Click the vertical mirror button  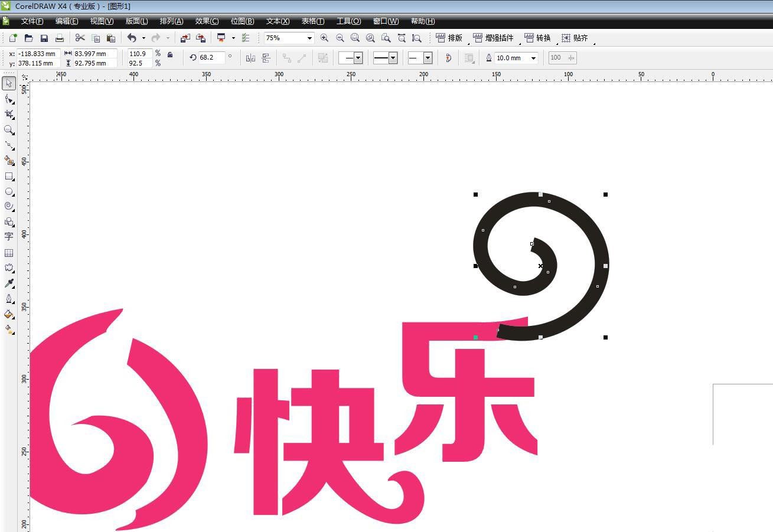(x=266, y=57)
